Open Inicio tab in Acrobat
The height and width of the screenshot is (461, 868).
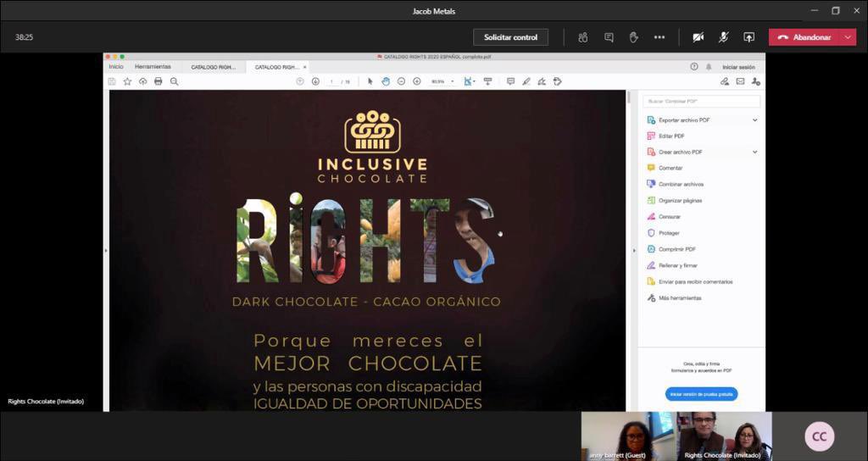(x=116, y=66)
